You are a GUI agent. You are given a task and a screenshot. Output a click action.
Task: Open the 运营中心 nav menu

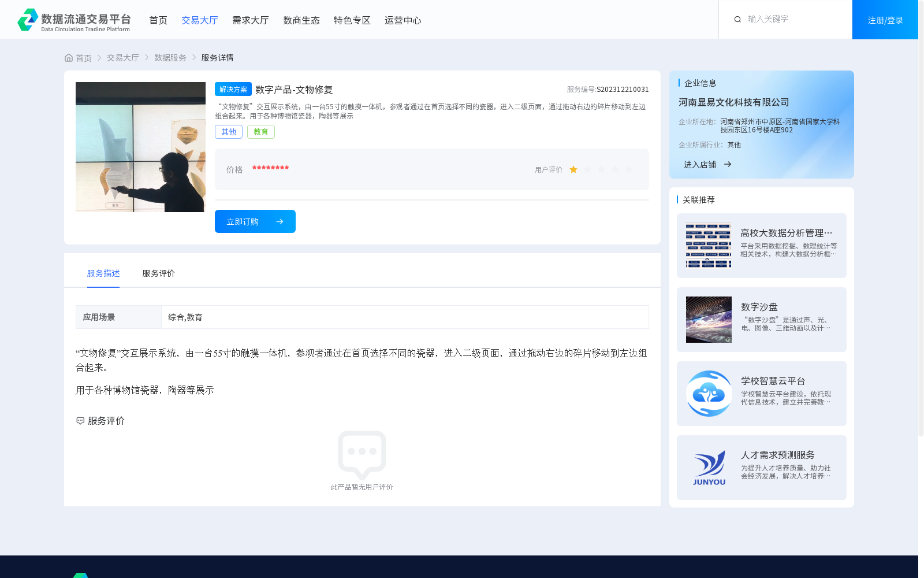[x=403, y=20]
